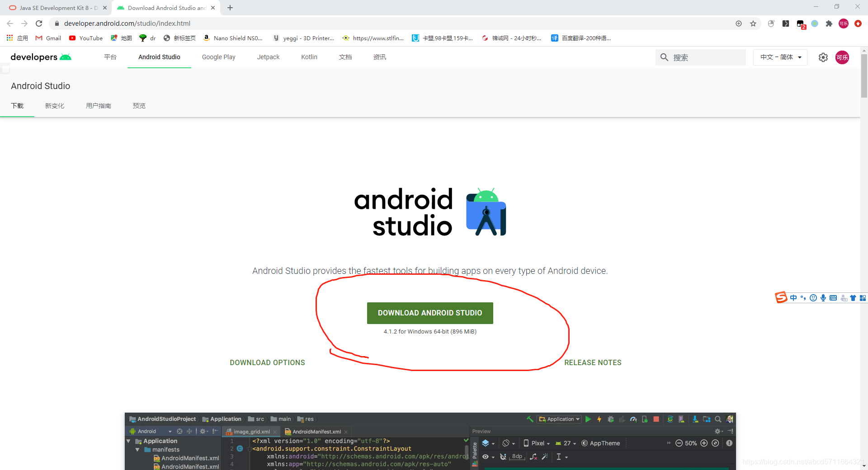Open the emoji panel from the Sogou input bar

[813, 297]
